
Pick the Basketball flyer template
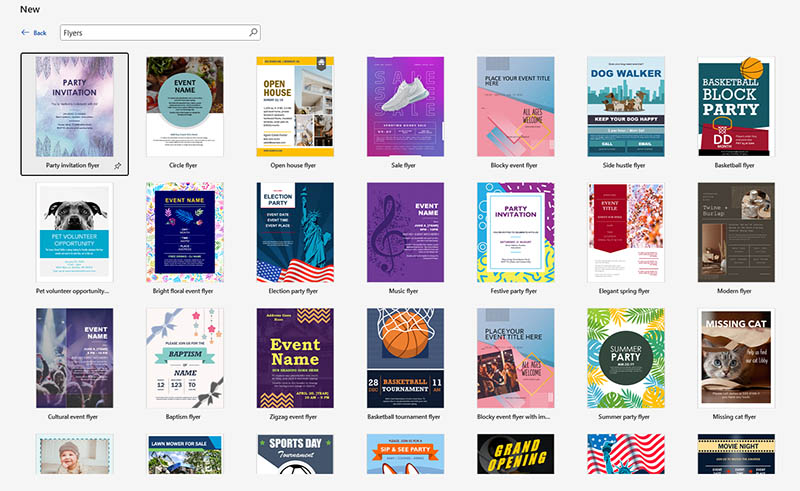point(735,105)
